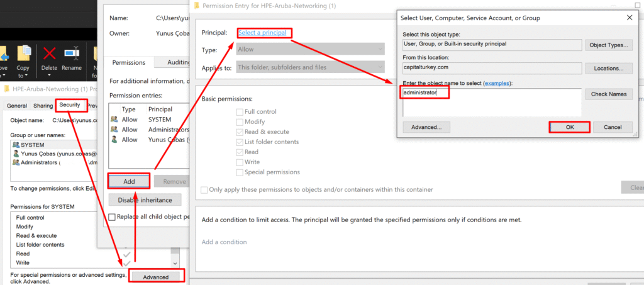
Task: Select Yunus Çobas user icon in group list
Action: [16, 153]
